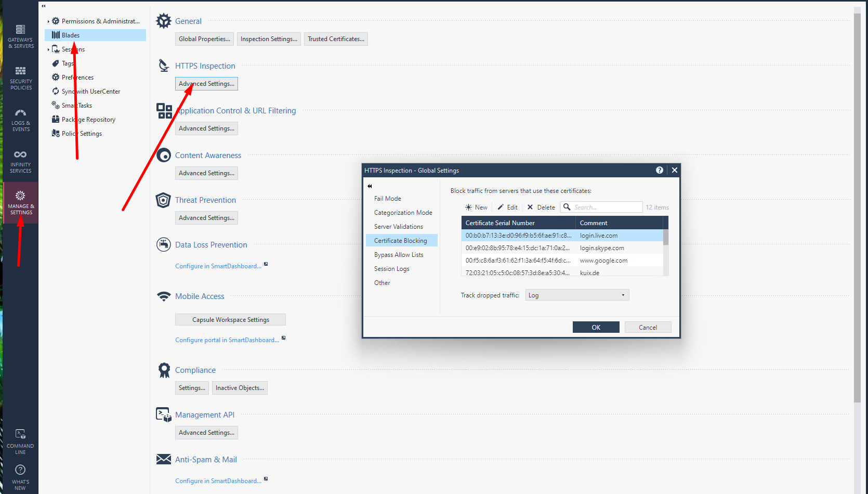868x494 pixels.
Task: Click the dialog help question mark icon
Action: pos(659,170)
